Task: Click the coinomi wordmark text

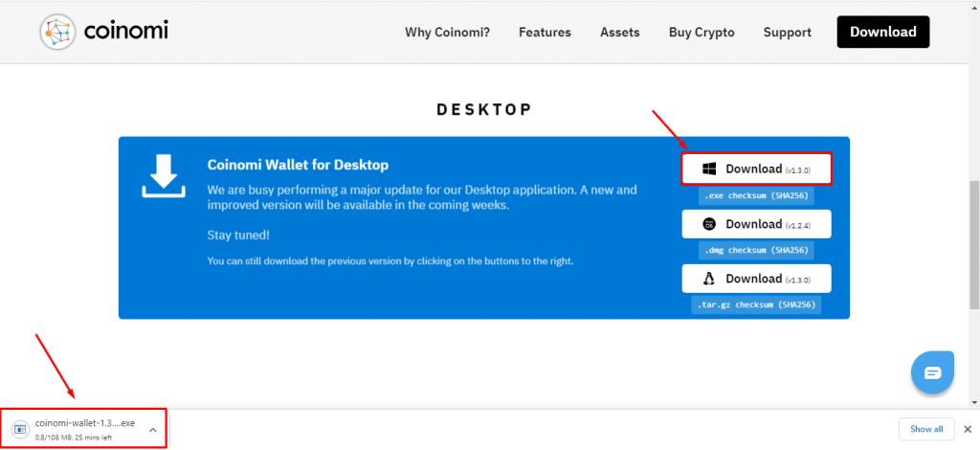Action: pyautogui.click(x=125, y=31)
